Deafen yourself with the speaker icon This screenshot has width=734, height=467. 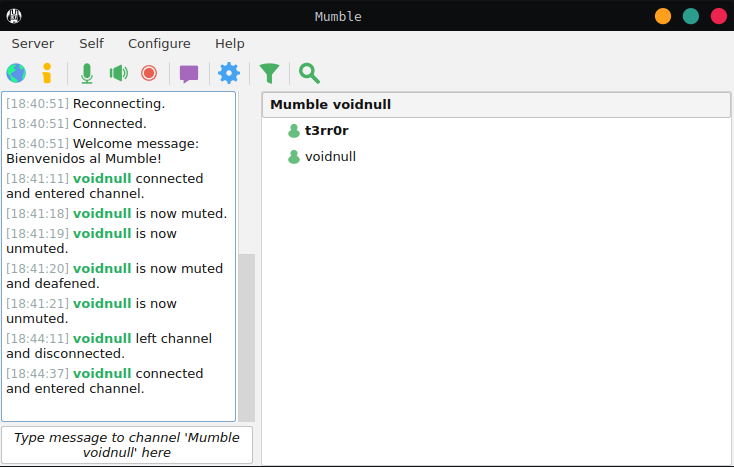pos(119,73)
